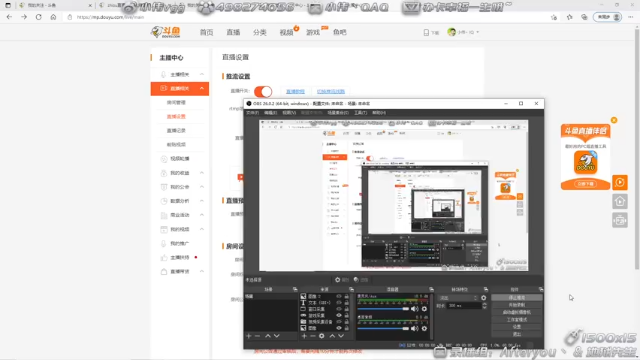Open the 视频 tab in Douyu navigation
Image resolution: width=640 pixels, height=360 pixels.
286,32
